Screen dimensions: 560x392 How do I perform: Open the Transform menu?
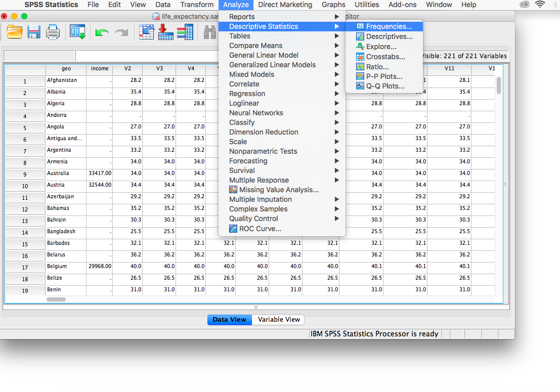[197, 5]
